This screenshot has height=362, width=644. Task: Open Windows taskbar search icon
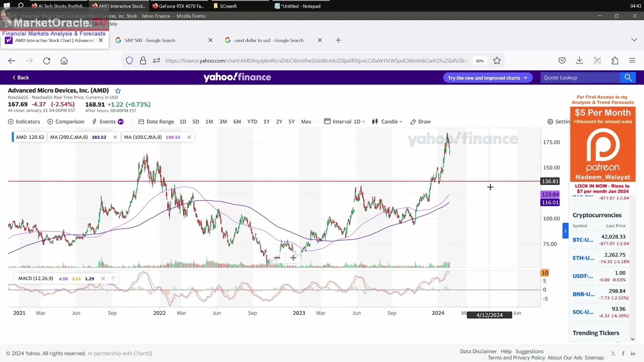[x=21, y=6]
